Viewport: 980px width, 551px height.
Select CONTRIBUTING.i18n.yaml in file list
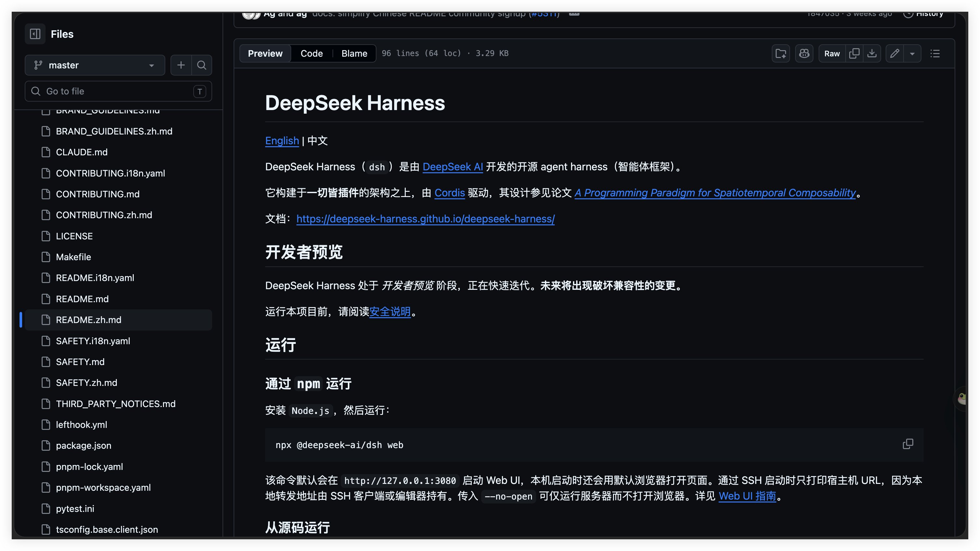[x=118, y=173]
